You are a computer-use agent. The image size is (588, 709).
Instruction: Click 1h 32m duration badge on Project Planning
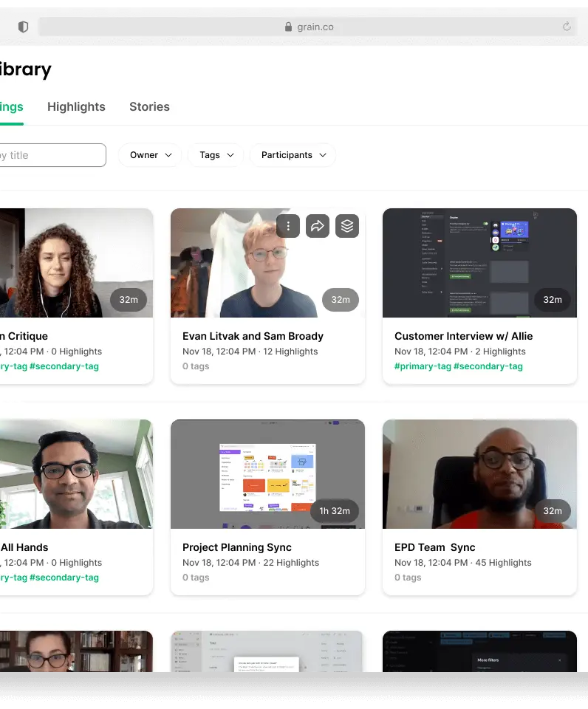coord(335,511)
